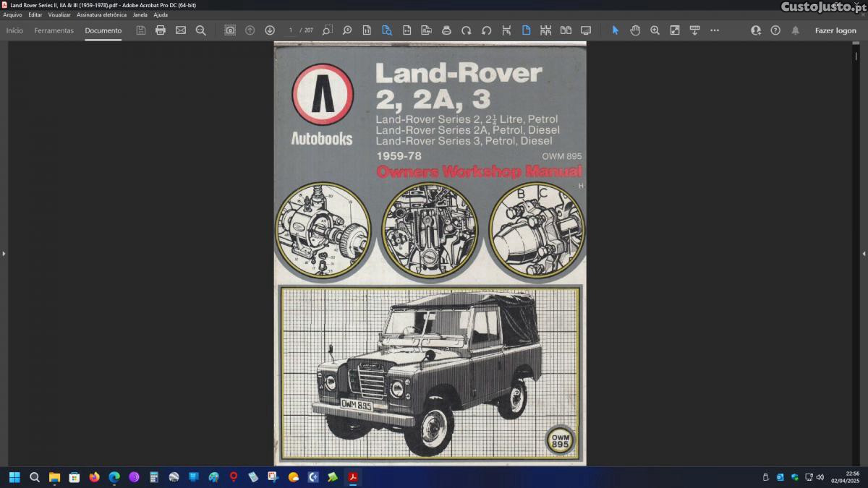
Task: View notifications bell icon
Action: tap(796, 30)
